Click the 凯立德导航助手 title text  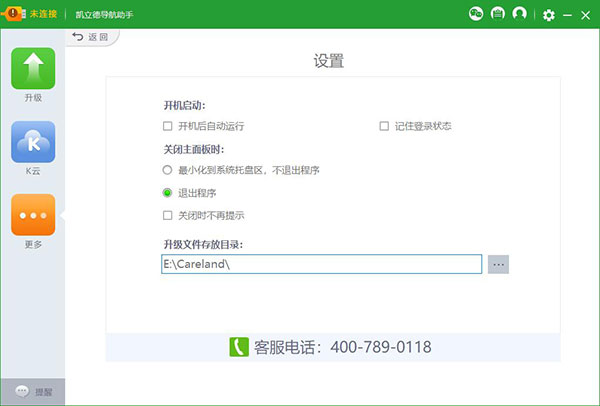pos(104,15)
